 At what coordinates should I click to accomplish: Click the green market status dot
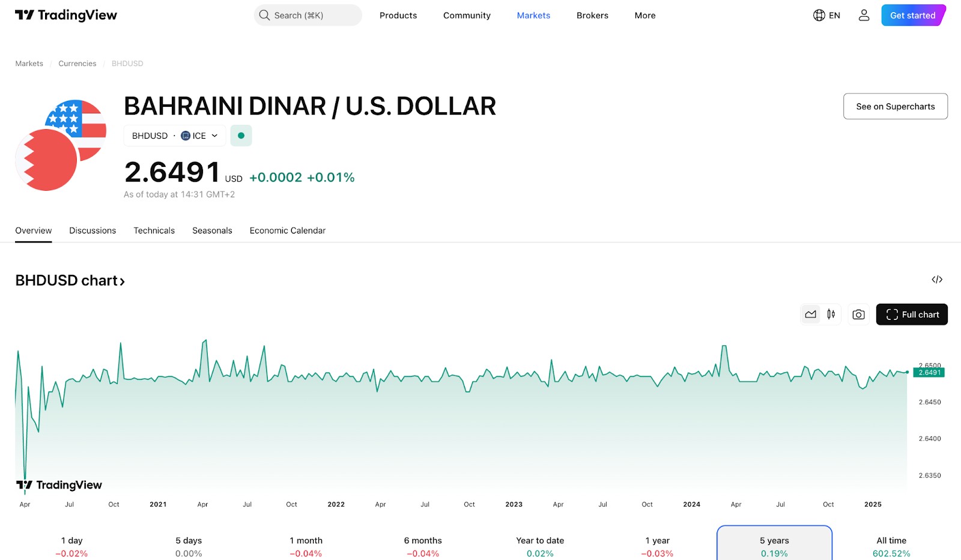click(241, 136)
